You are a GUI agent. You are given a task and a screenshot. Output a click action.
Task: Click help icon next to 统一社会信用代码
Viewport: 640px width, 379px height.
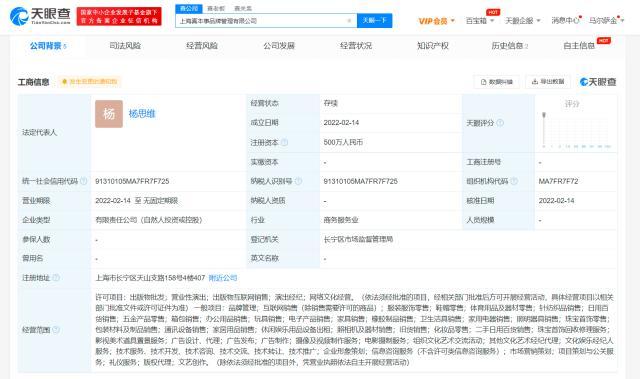(84, 181)
